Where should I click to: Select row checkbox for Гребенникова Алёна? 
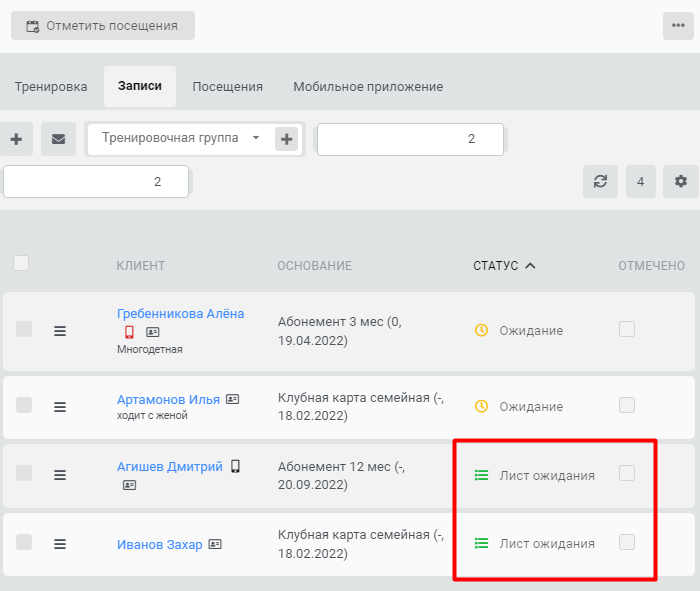coord(24,329)
